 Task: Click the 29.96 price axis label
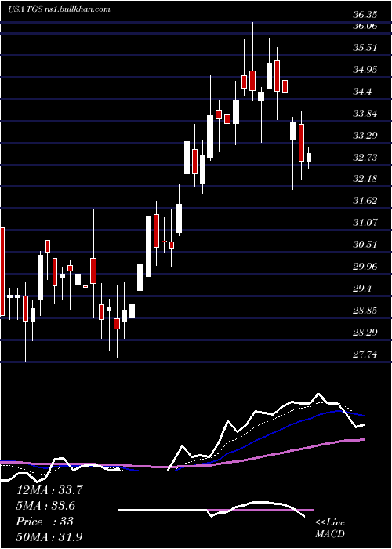point(365,267)
